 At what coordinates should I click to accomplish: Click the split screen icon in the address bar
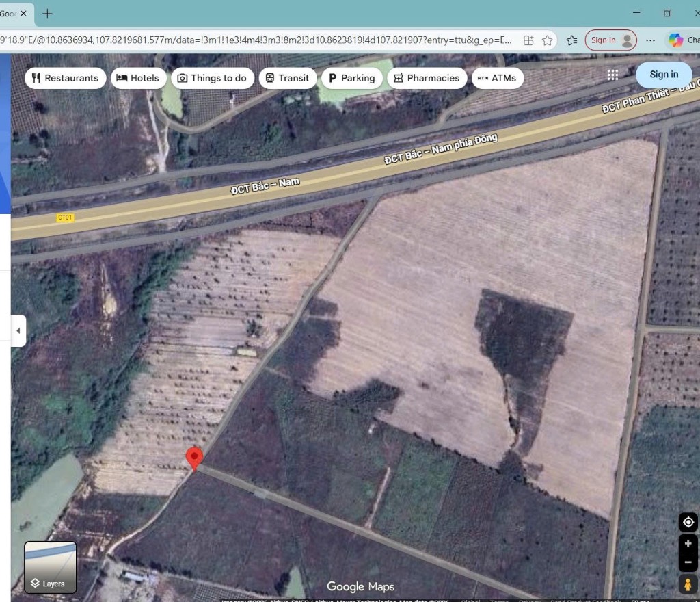click(528, 40)
